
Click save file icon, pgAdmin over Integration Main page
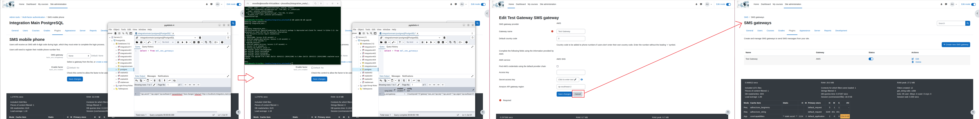click(141, 42)
